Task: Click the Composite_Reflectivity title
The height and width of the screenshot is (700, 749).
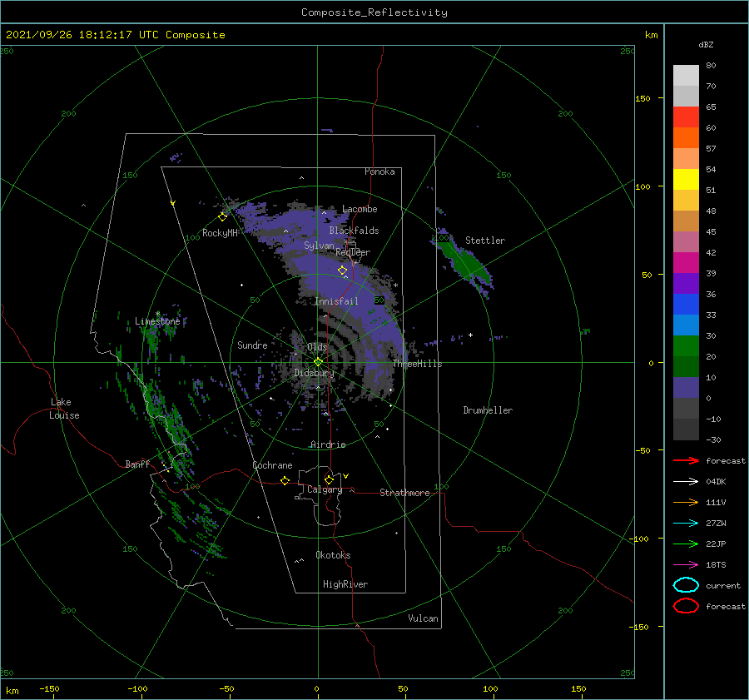Action: 374,12
